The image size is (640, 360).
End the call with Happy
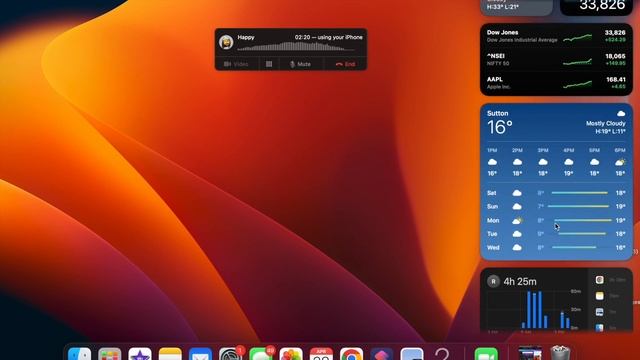(345, 64)
